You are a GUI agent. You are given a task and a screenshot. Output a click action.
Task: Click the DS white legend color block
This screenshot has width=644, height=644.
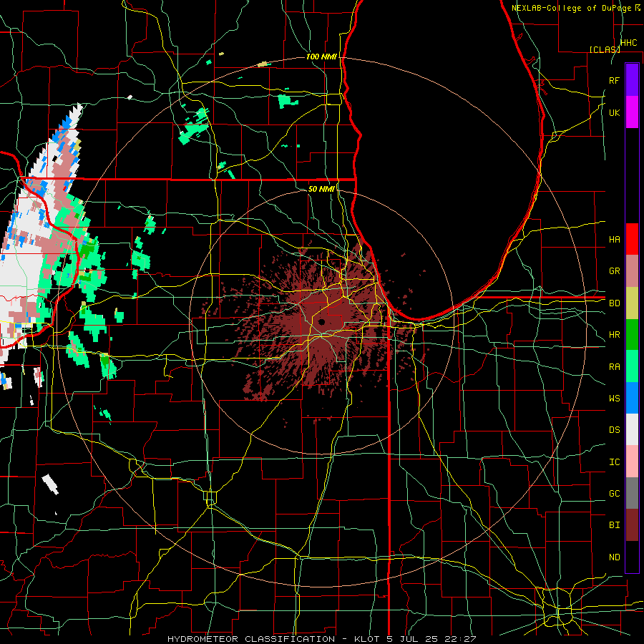[632, 429]
